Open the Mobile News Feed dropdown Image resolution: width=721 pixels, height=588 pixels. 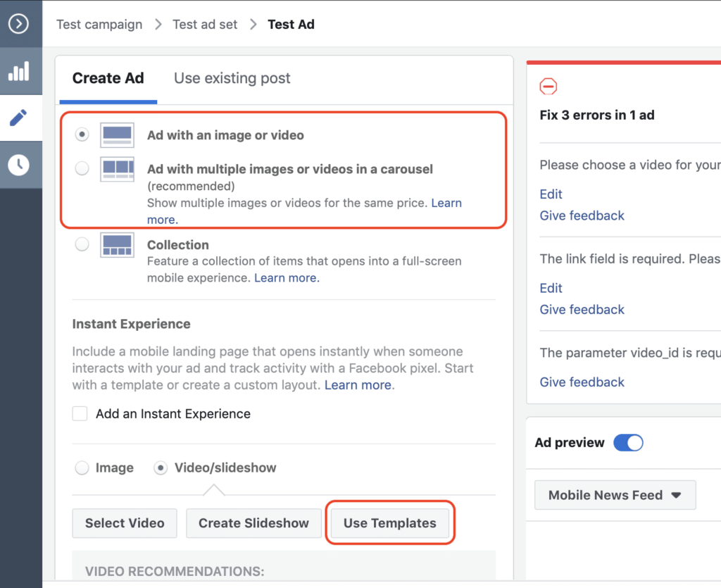[615, 495]
